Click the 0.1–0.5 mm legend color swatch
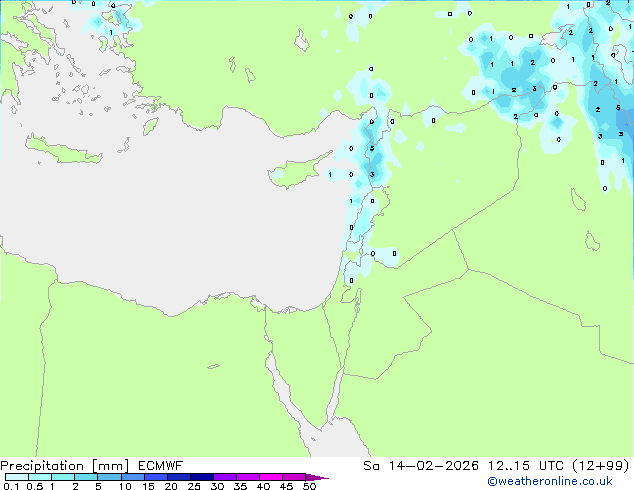634x490 pixels. 17,477
